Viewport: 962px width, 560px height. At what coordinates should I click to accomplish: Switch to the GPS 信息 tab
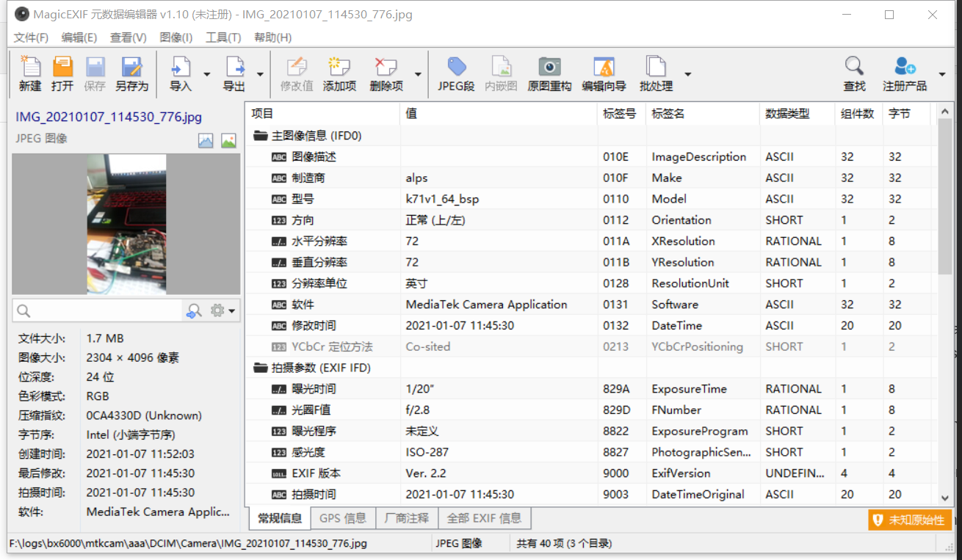pyautogui.click(x=342, y=517)
